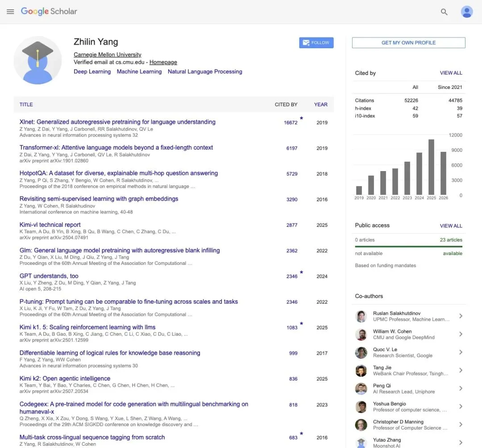
Task: Expand chevron next to Yutao Zhang
Action: 461,443
